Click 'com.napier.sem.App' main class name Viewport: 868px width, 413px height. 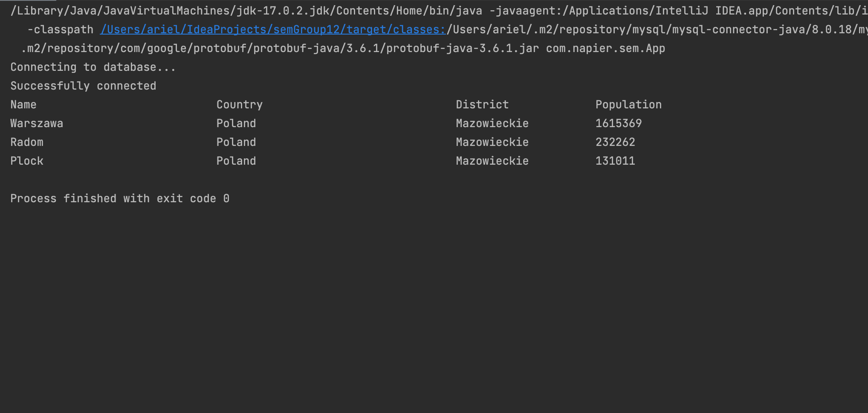pos(605,48)
